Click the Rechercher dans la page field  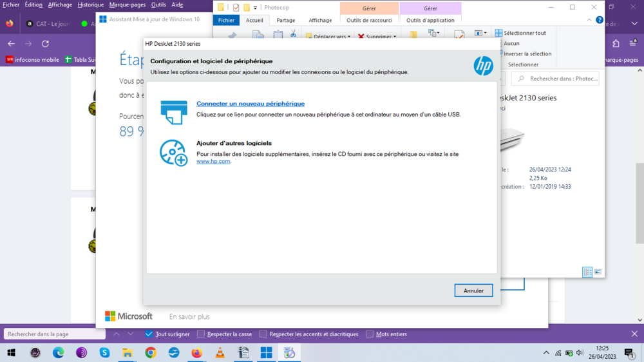[55, 334]
